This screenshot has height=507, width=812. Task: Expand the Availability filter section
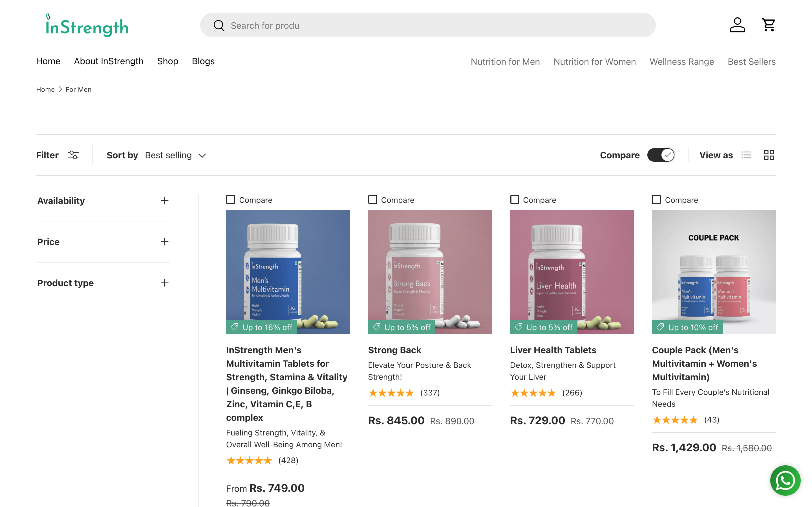164,200
